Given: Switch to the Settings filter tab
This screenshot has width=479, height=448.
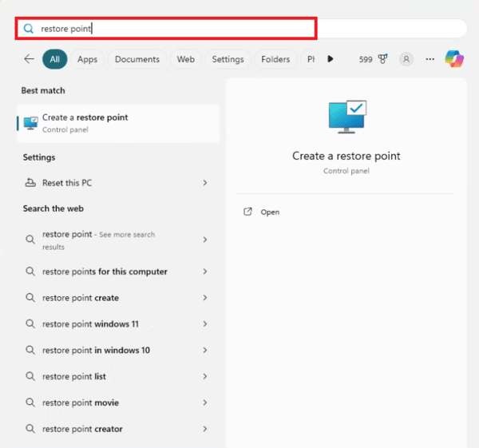Looking at the screenshot, I should 228,59.
